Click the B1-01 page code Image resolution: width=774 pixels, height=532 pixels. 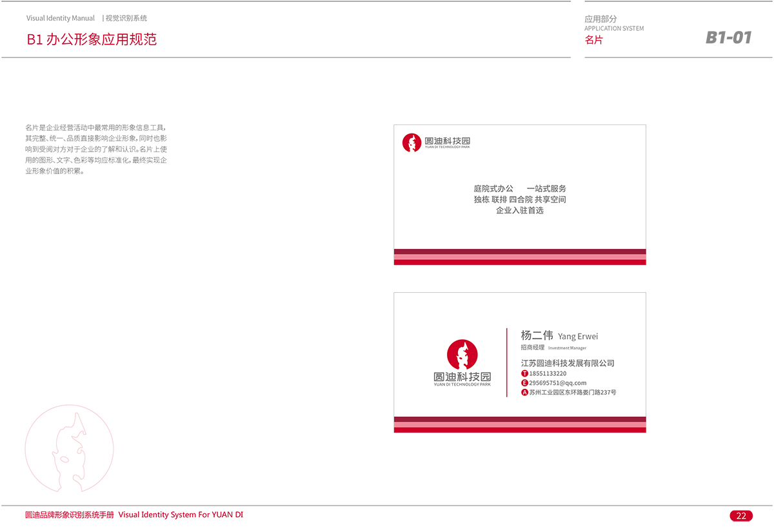[x=728, y=37]
